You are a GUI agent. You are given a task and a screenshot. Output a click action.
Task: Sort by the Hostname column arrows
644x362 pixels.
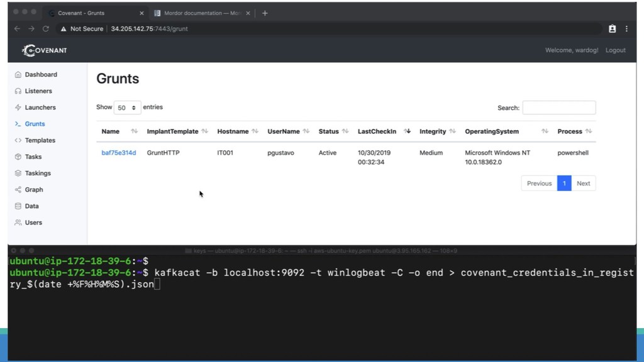pos(255,131)
